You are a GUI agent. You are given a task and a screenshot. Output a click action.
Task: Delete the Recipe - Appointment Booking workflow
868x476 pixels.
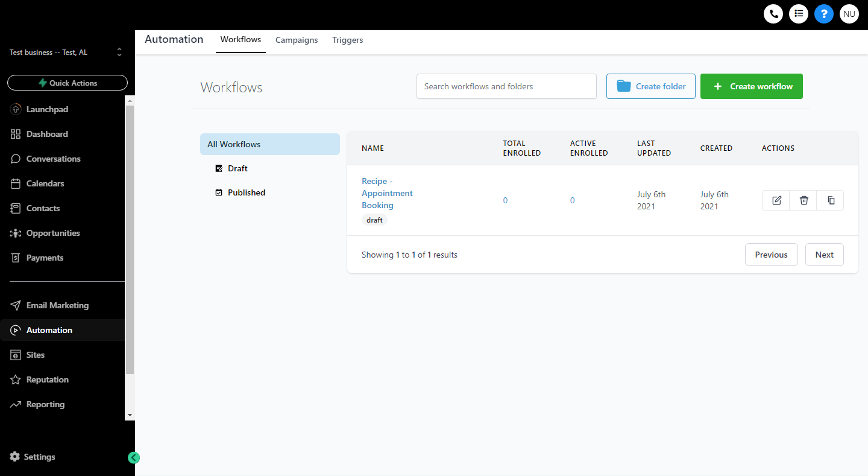click(804, 200)
